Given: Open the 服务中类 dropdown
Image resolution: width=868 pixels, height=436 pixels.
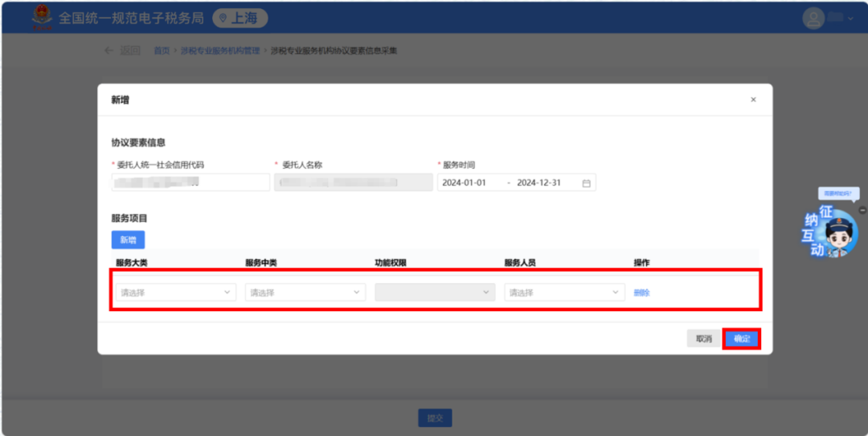Looking at the screenshot, I should (305, 293).
